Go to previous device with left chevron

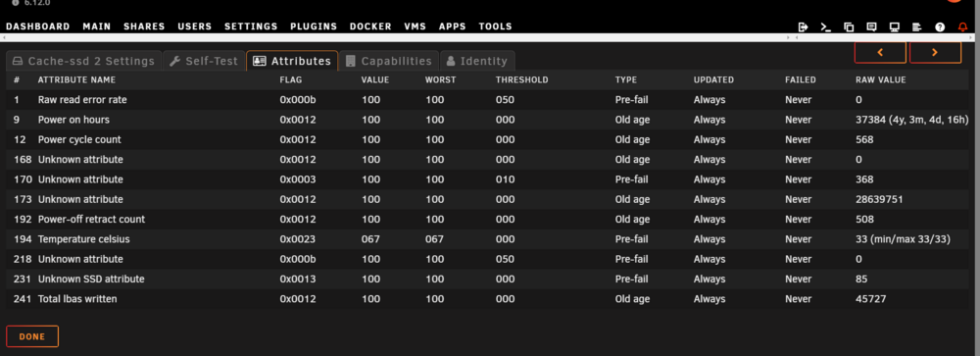point(880,53)
